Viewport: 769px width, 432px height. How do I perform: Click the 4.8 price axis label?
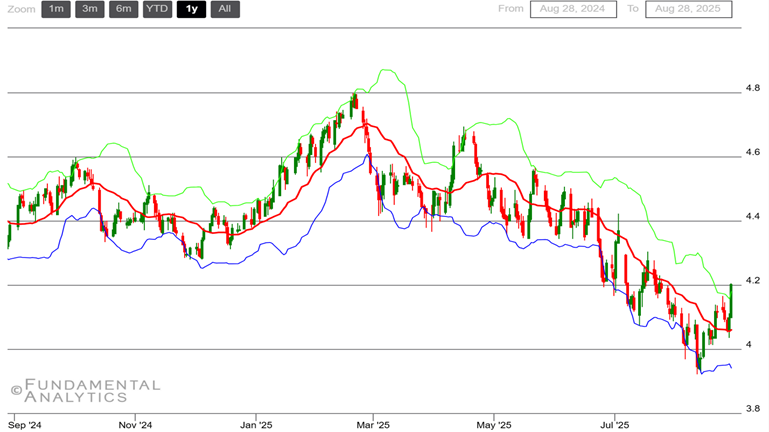point(752,88)
